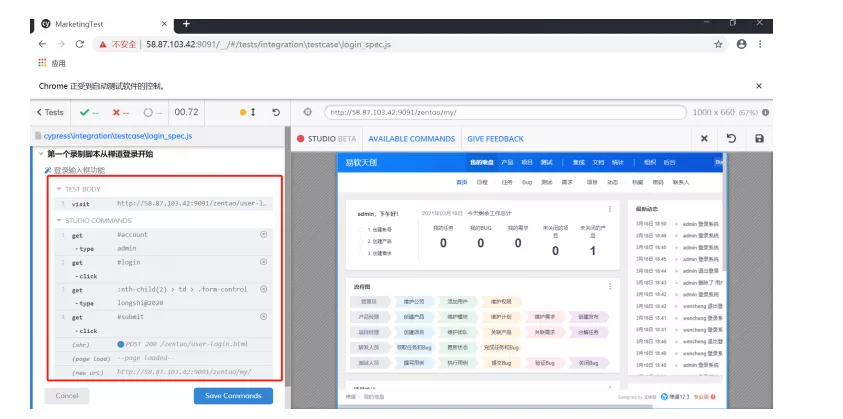Remove the get .form-control command
843x419 pixels.
(x=263, y=289)
